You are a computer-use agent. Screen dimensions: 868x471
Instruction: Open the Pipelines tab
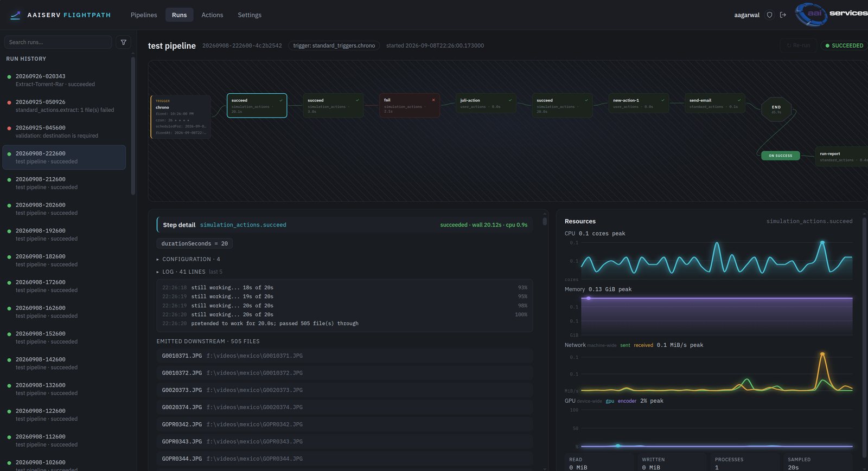(144, 15)
